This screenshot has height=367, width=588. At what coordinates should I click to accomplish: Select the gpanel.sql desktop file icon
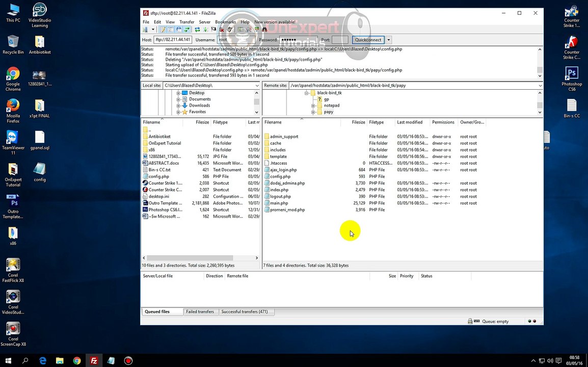pos(40,140)
